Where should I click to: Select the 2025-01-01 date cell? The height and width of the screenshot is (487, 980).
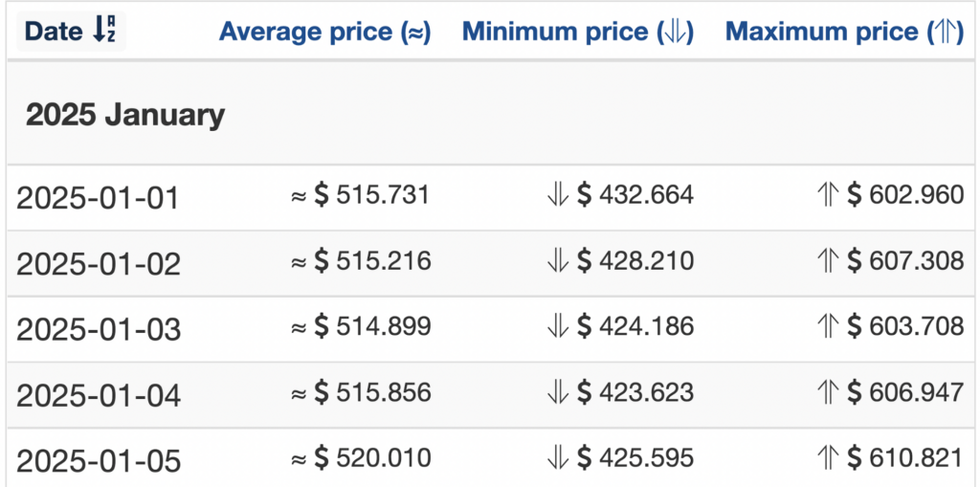(x=98, y=198)
